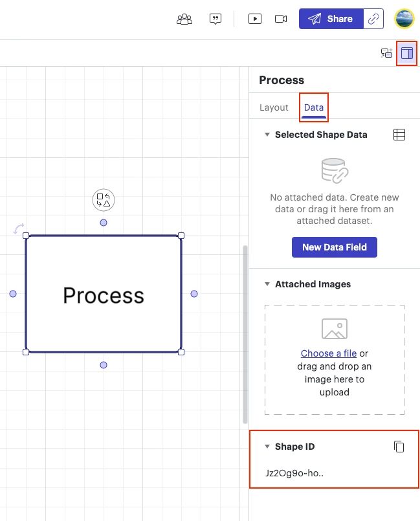Image resolution: width=420 pixels, height=521 pixels.
Task: Click the right connection point of shape
Action: pyautogui.click(x=194, y=294)
